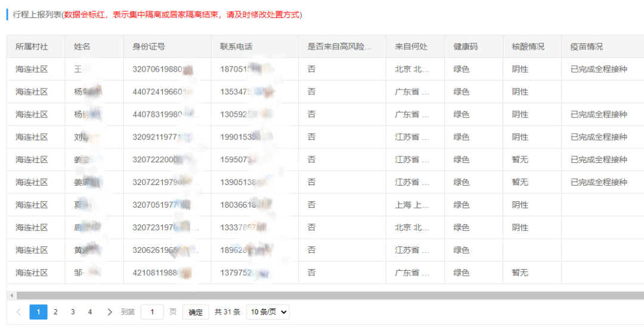Screen dimensions: 644x330
Task: Click the 身份证号 column header
Action: (148, 47)
